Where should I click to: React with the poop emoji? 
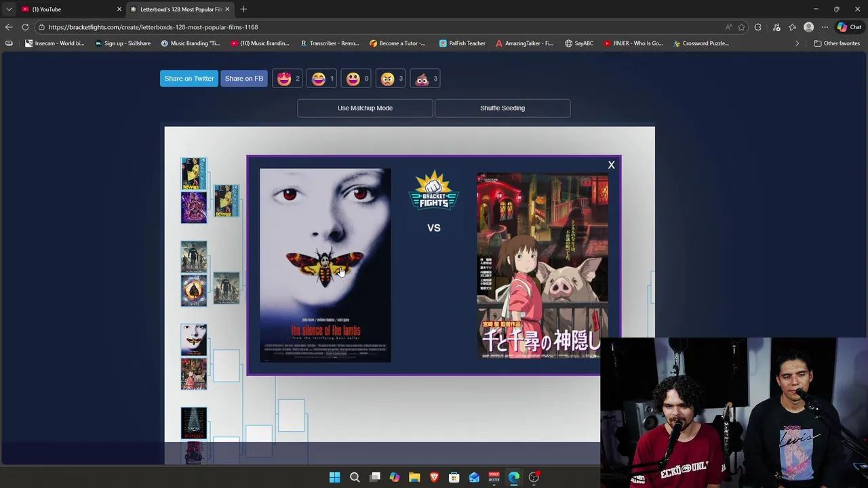425,79
